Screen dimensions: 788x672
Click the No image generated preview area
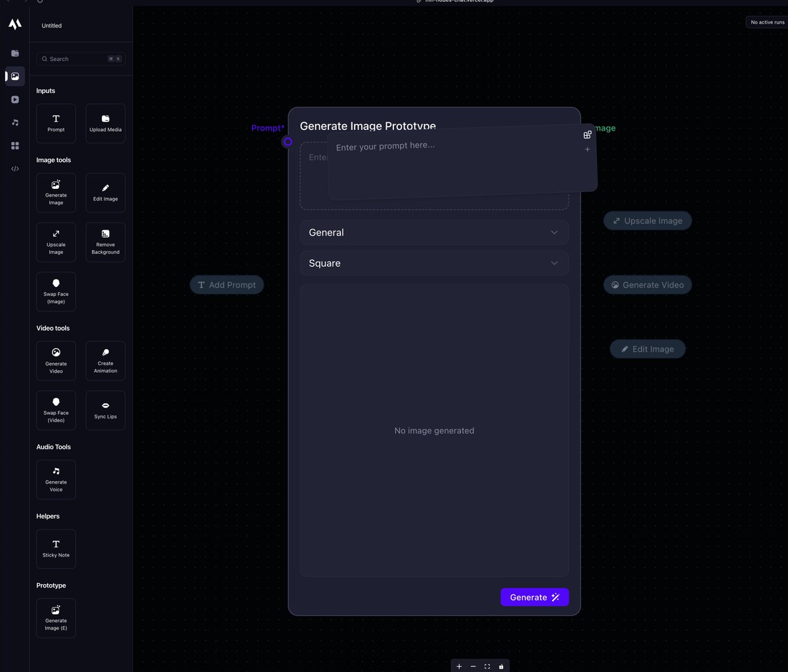click(x=434, y=430)
